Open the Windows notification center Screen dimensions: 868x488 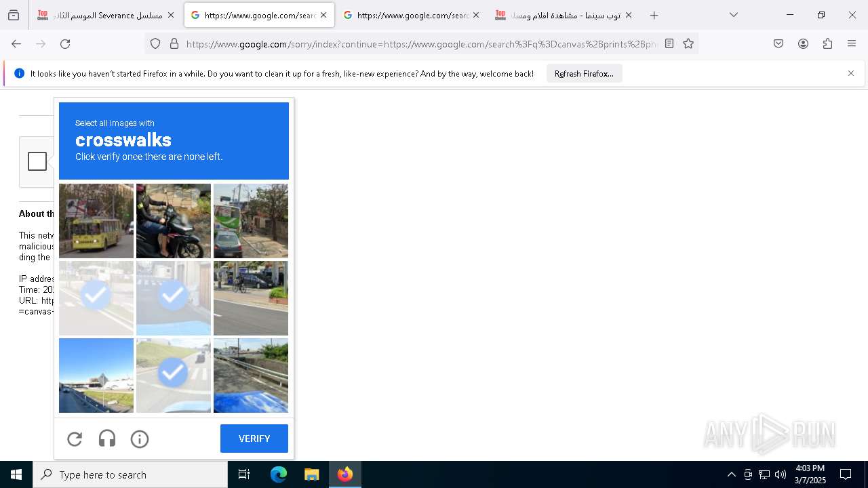pos(846,474)
